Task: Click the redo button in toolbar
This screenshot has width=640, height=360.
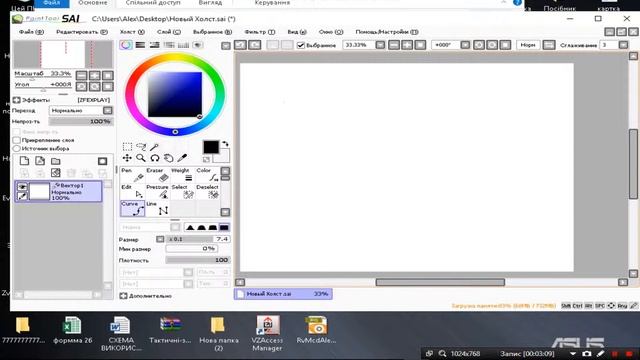Action: click(x=255, y=45)
